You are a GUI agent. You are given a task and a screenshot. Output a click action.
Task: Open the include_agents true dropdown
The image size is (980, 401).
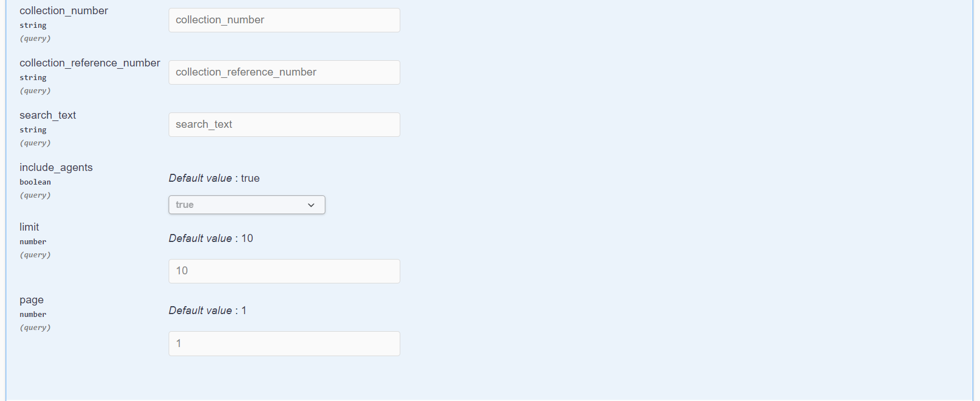247,205
